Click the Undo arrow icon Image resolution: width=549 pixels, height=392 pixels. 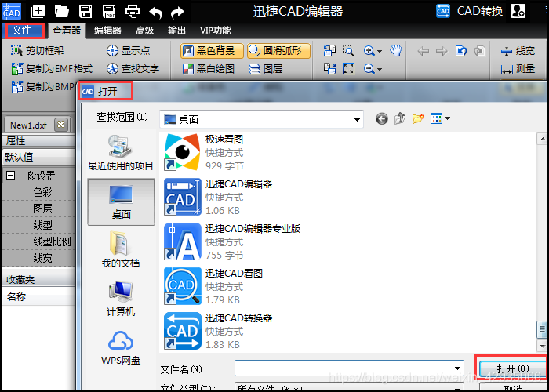[156, 13]
